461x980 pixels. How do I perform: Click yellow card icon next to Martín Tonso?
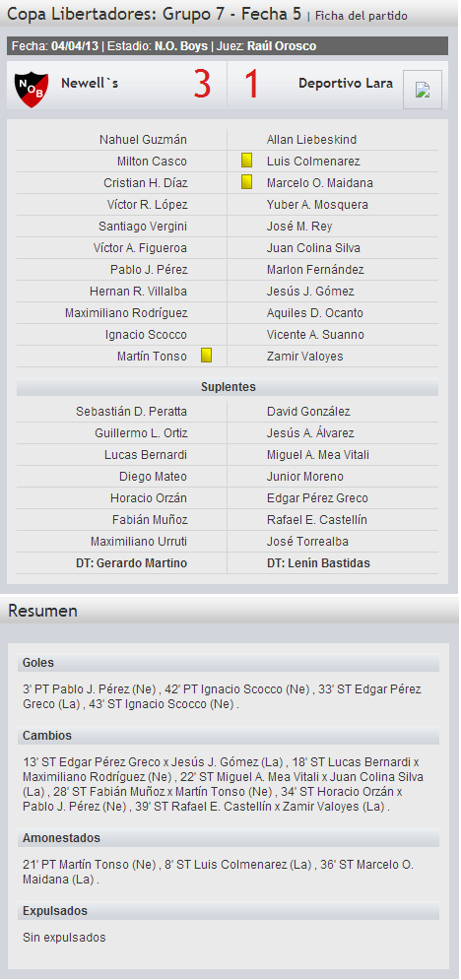[x=207, y=356]
